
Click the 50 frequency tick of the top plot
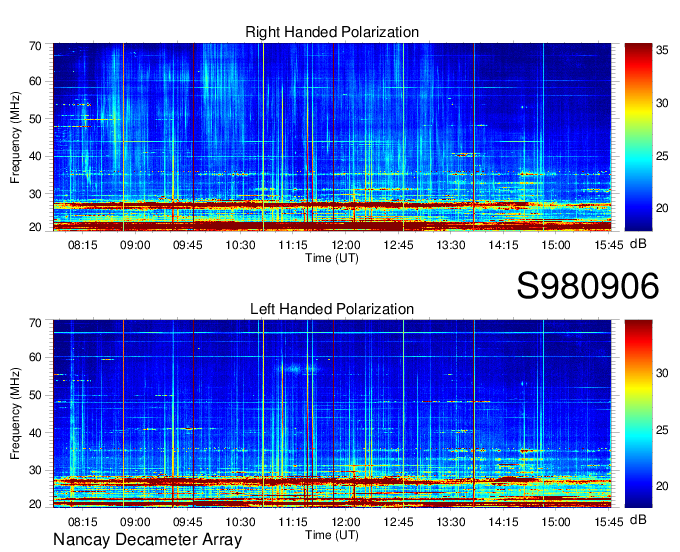pyautogui.click(x=35, y=119)
